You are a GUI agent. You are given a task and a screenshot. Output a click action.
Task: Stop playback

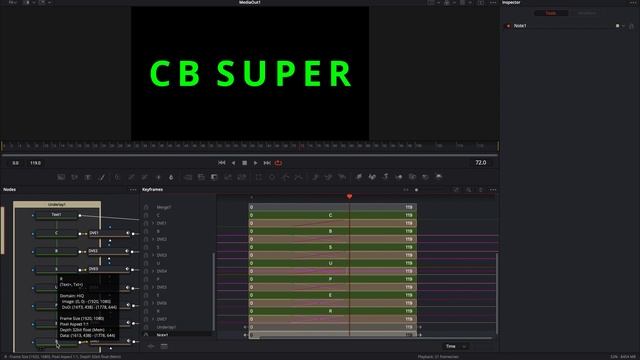click(244, 163)
